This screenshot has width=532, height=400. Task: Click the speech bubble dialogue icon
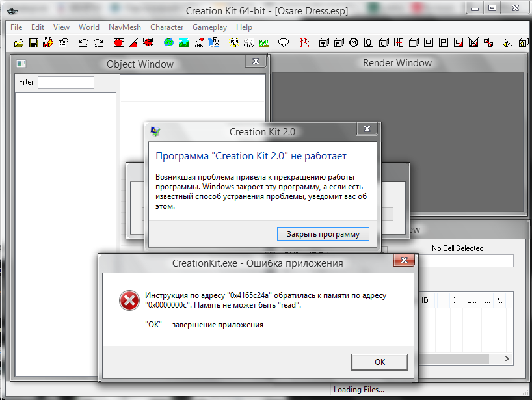coord(284,43)
